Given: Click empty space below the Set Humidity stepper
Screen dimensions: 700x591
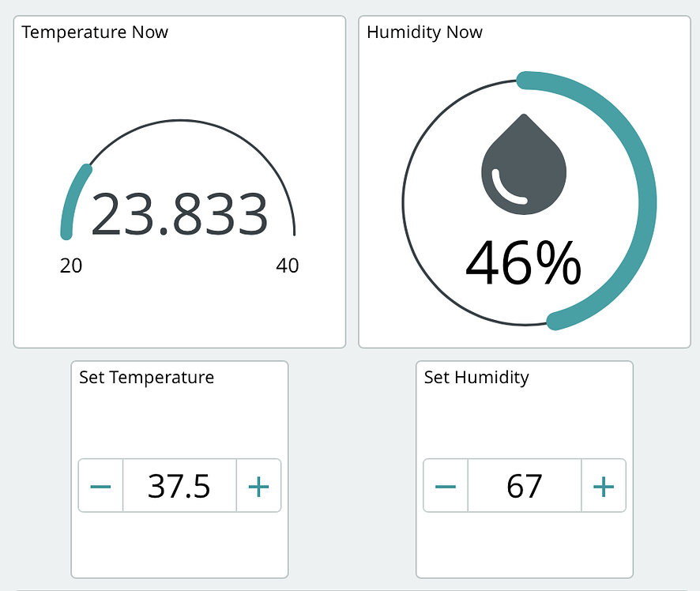Looking at the screenshot, I should (x=525, y=545).
